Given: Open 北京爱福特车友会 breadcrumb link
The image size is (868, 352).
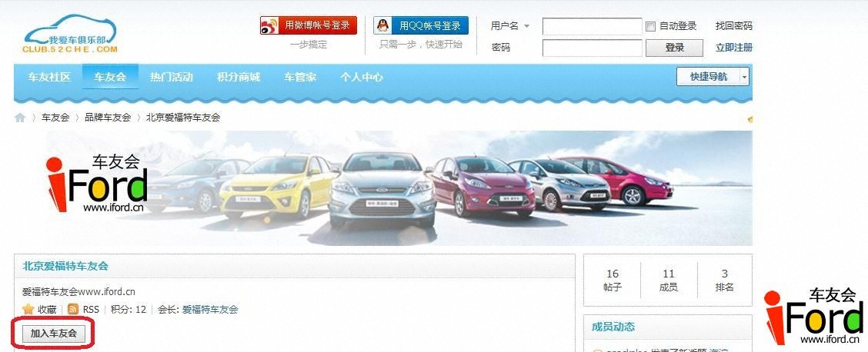Looking at the screenshot, I should 183,117.
